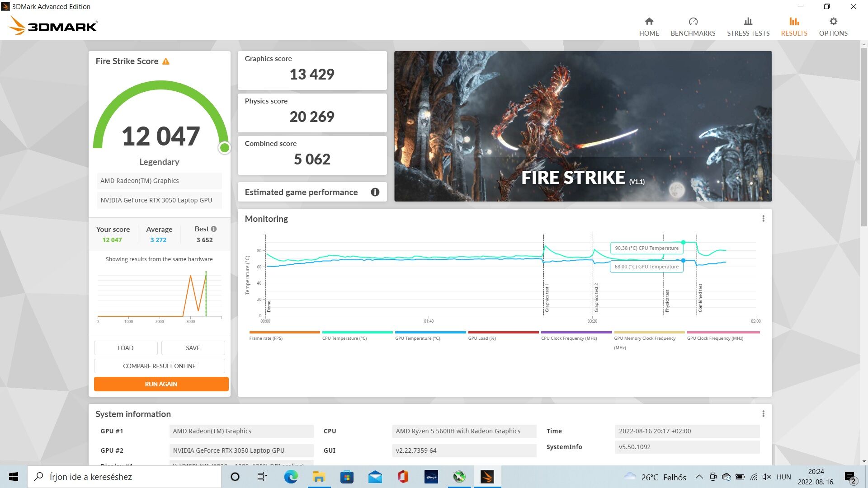Click the Fire Strike Score warning icon
The image size is (868, 488).
[x=166, y=61]
